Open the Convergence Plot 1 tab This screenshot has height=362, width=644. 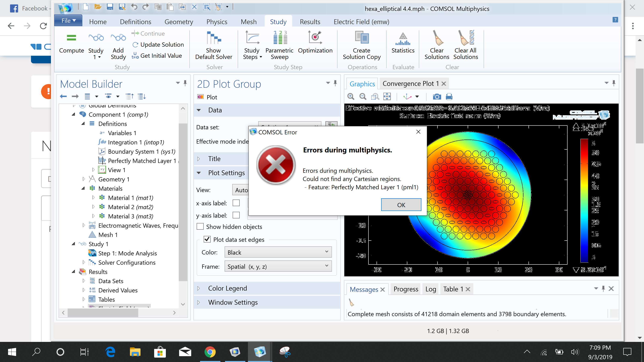click(x=410, y=83)
